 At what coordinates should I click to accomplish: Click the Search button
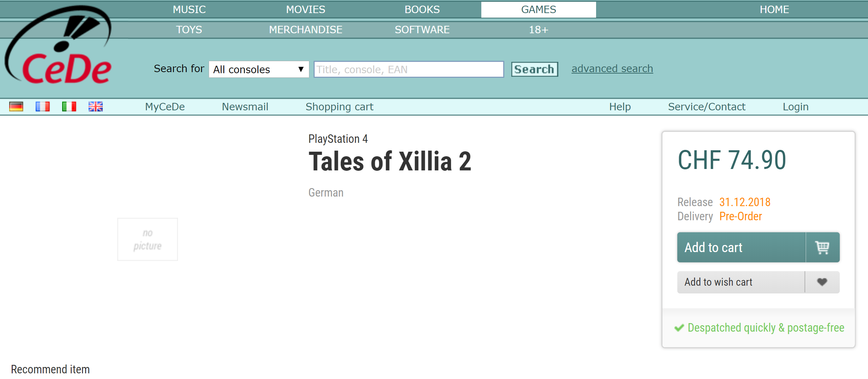[535, 69]
